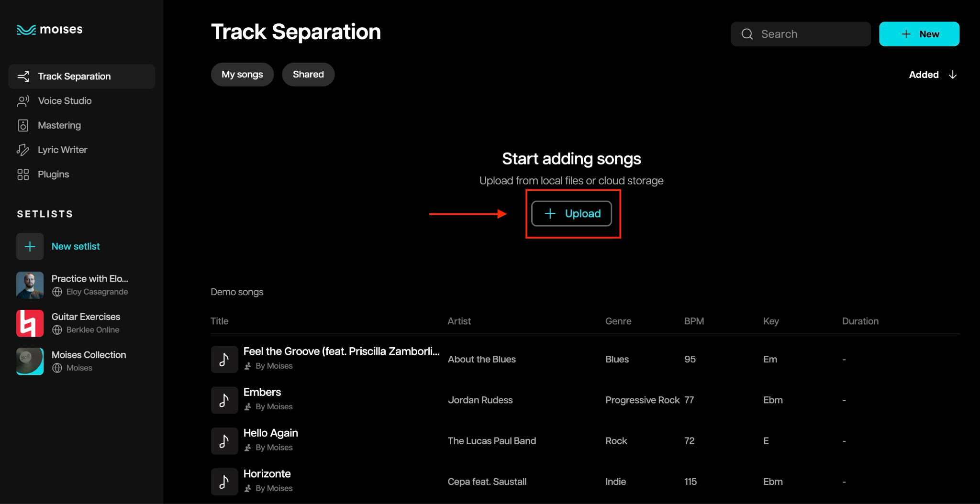Click music note icon for Embers
Screen dimensions: 980x504
click(224, 400)
